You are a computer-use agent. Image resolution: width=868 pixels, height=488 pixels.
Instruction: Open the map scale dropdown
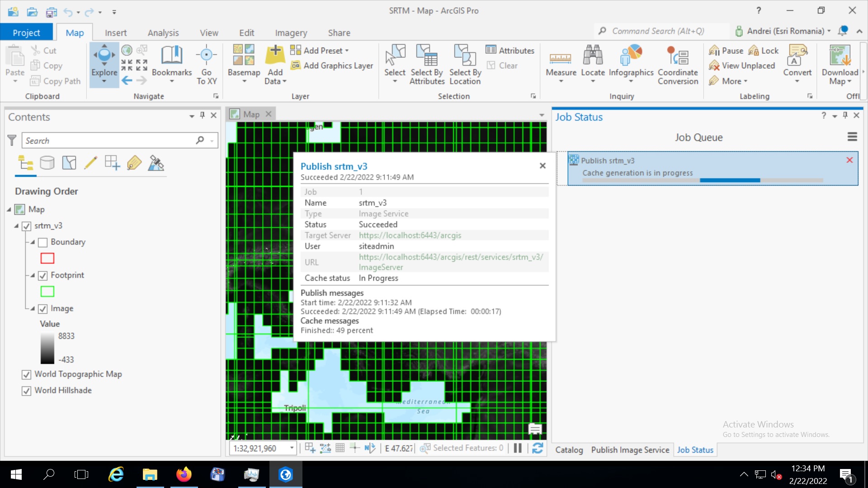pyautogui.click(x=292, y=448)
